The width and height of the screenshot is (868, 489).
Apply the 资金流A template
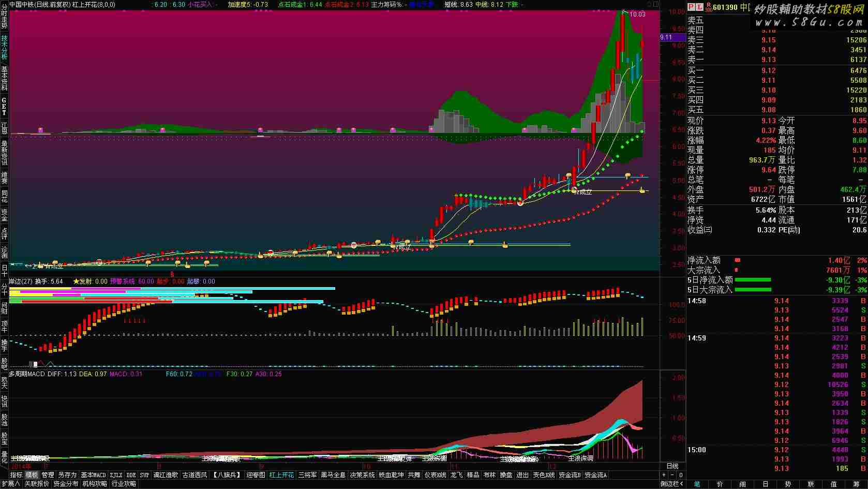tap(595, 475)
